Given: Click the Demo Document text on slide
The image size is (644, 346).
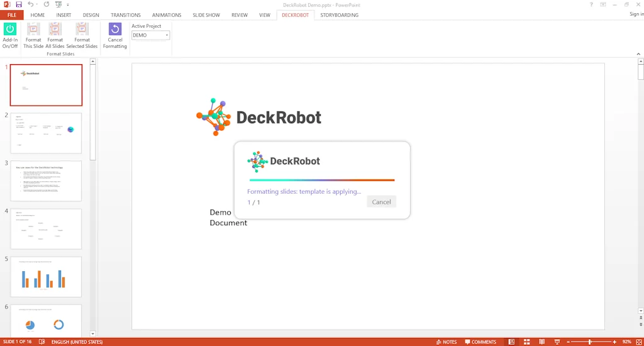Looking at the screenshot, I should click(228, 218).
